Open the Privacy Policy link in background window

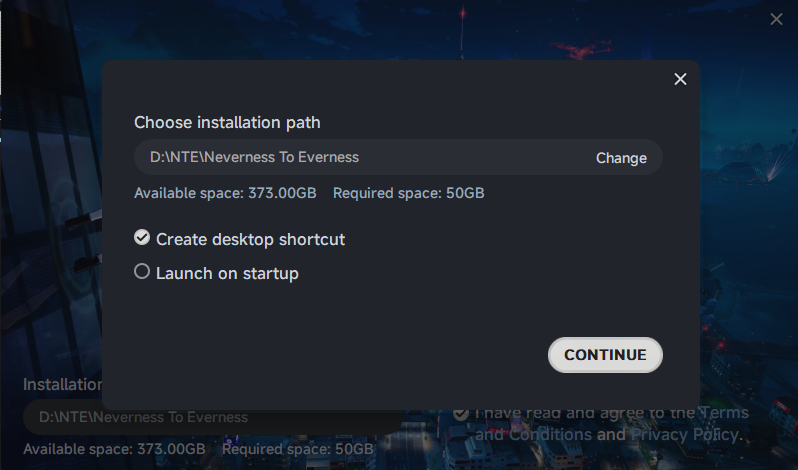point(685,434)
